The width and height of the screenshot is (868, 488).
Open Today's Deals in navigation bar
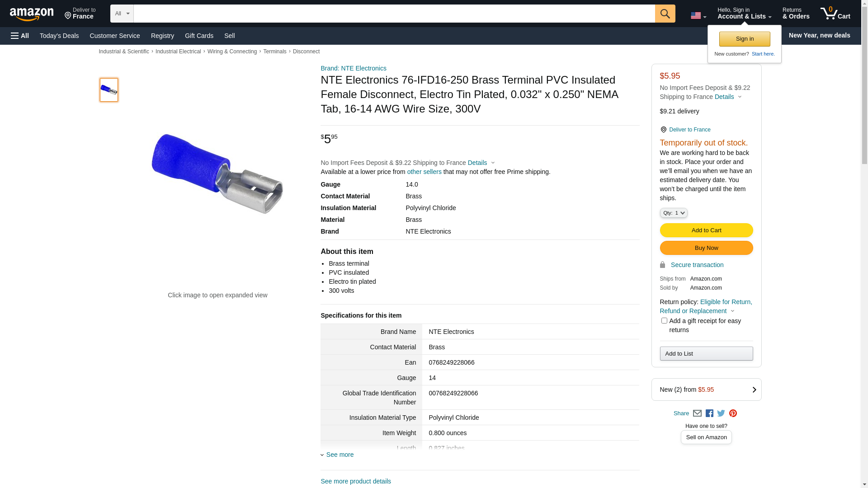coord(59,36)
